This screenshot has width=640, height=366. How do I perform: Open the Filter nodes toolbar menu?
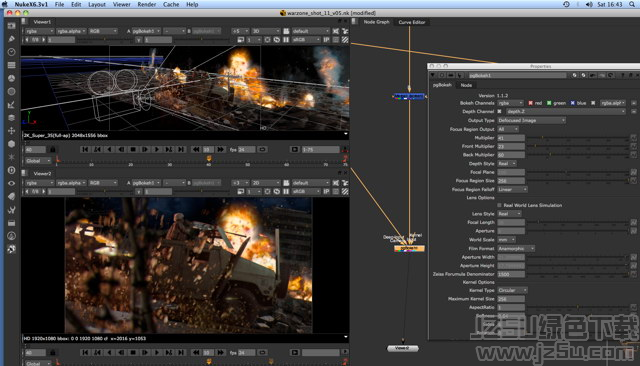click(x=11, y=91)
